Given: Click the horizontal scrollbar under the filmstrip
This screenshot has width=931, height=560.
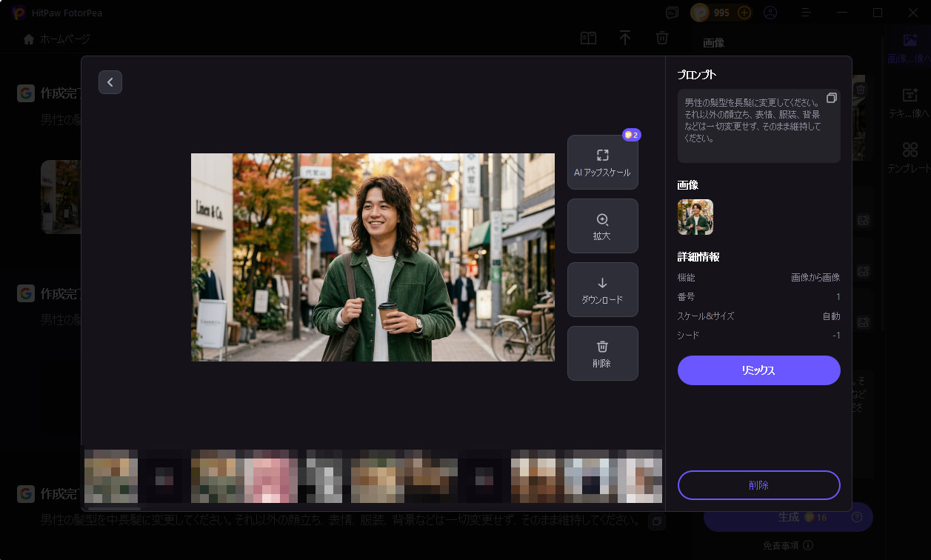Looking at the screenshot, I should click(114, 508).
